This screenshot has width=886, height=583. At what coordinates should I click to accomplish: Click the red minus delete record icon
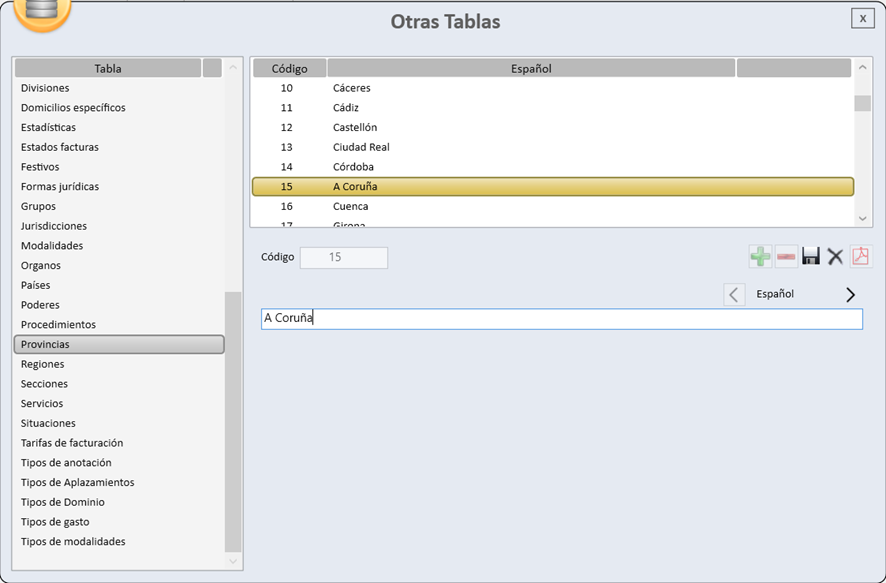[x=786, y=257]
